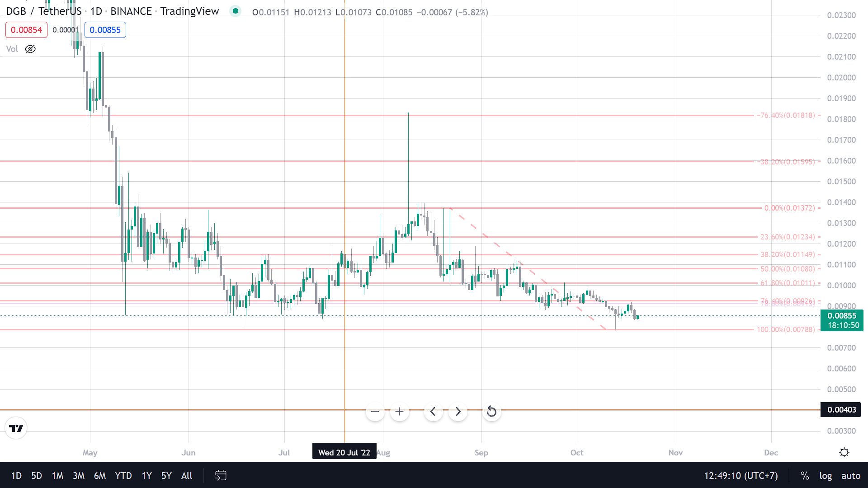Viewport: 868px width, 488px height.
Task: Open go-to-date calendar icon
Action: pos(221,475)
